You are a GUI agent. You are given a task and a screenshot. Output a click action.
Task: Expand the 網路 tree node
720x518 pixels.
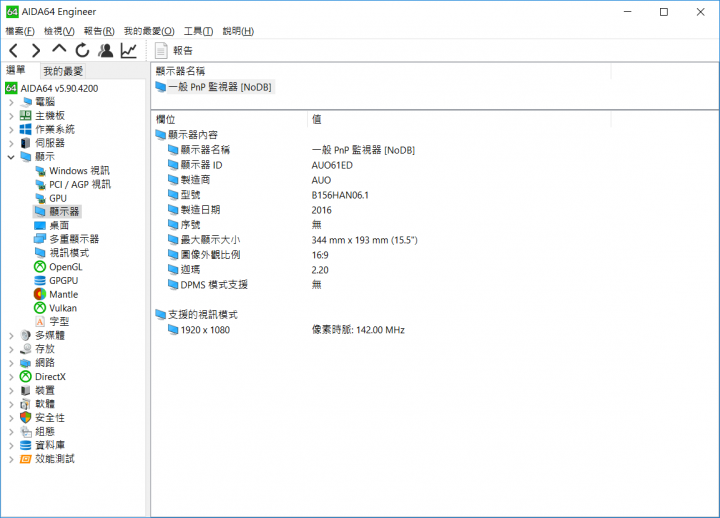pos(11,363)
